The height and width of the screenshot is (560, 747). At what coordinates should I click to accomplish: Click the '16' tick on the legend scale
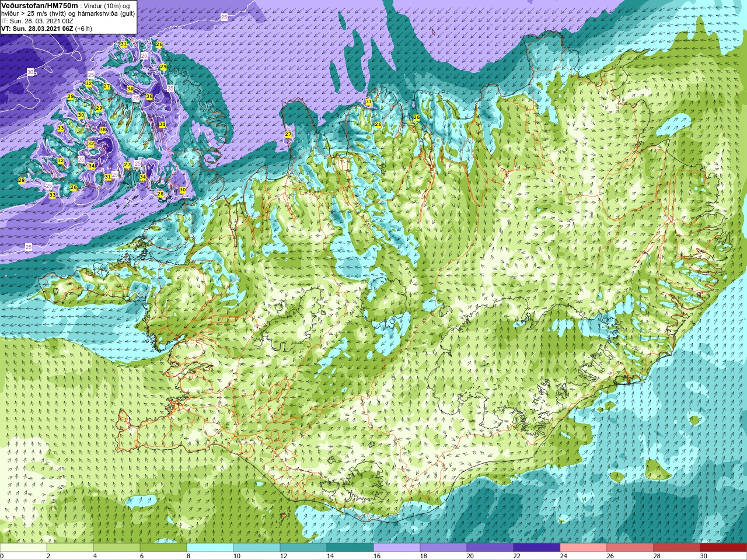[x=376, y=556]
